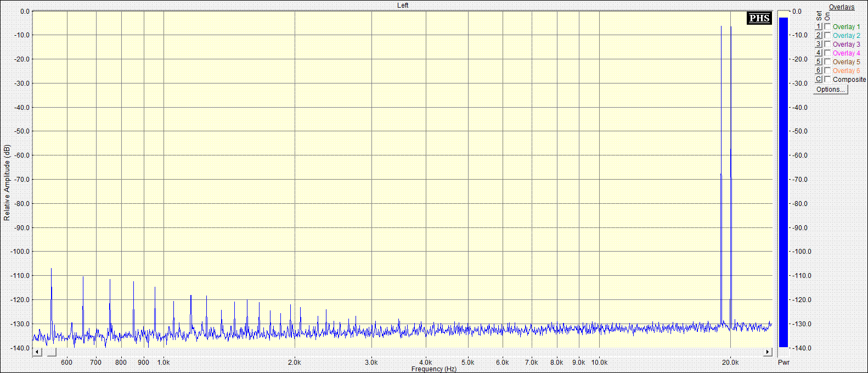The width and height of the screenshot is (868, 373).
Task: Enable the Overlay 2 checkbox
Action: [827, 35]
